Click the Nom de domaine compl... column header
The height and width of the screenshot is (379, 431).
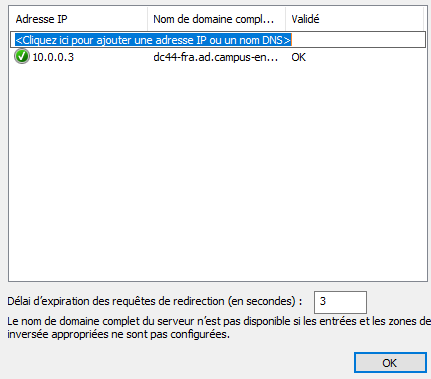pyautogui.click(x=216, y=19)
